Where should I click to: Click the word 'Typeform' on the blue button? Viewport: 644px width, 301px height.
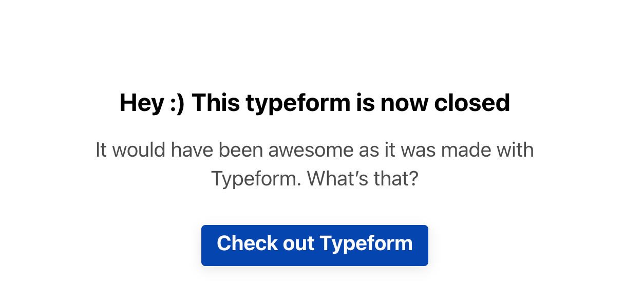tap(366, 243)
